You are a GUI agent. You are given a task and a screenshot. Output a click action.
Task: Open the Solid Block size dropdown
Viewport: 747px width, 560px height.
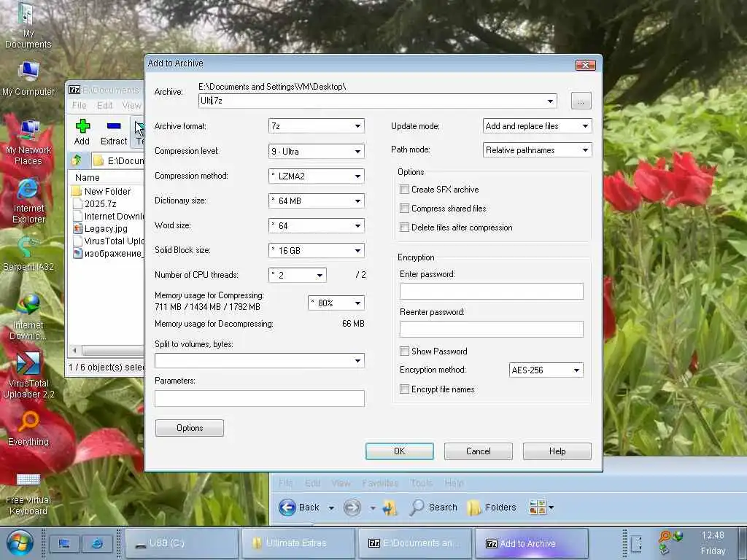317,251
